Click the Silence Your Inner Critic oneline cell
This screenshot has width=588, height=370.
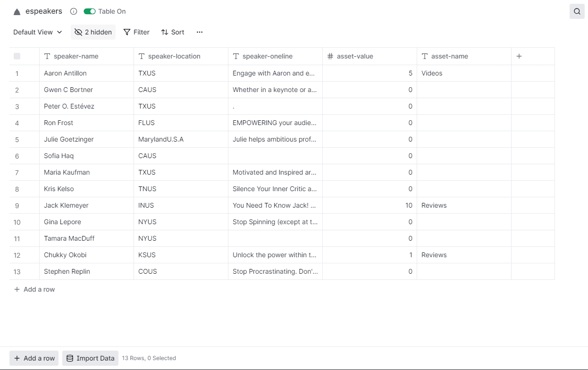276,189
